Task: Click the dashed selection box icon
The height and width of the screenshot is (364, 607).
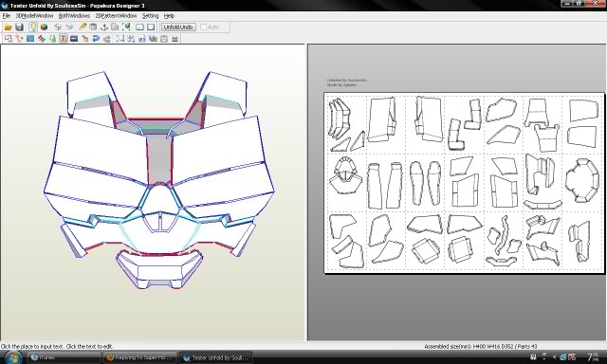Action: coord(120,38)
